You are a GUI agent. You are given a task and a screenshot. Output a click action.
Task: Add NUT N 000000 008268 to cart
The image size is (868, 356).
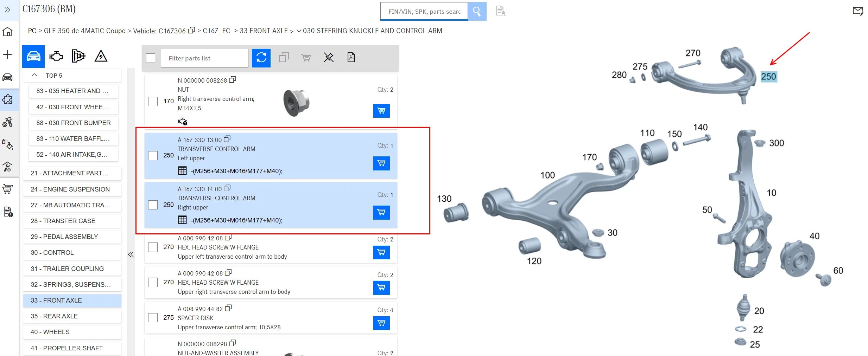tap(381, 111)
